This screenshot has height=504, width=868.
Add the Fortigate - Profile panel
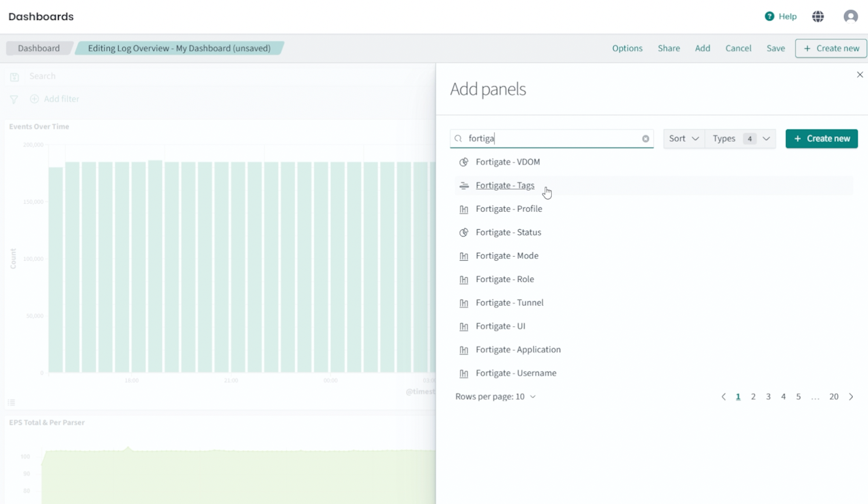point(509,209)
